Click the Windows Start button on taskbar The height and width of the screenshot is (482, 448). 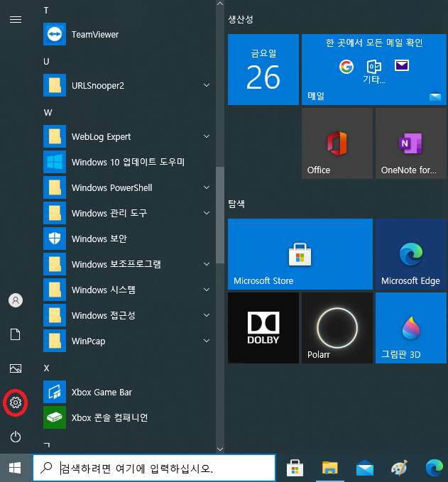pos(15,468)
